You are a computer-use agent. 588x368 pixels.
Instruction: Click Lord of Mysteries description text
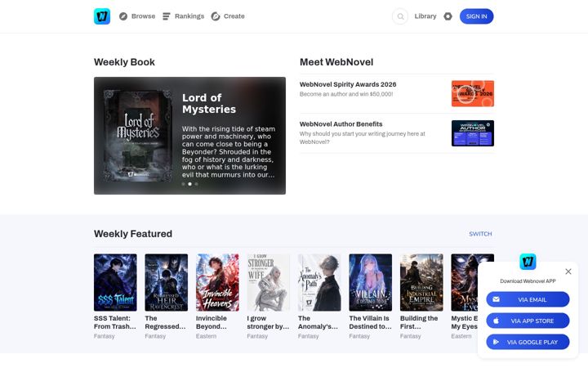coord(229,152)
